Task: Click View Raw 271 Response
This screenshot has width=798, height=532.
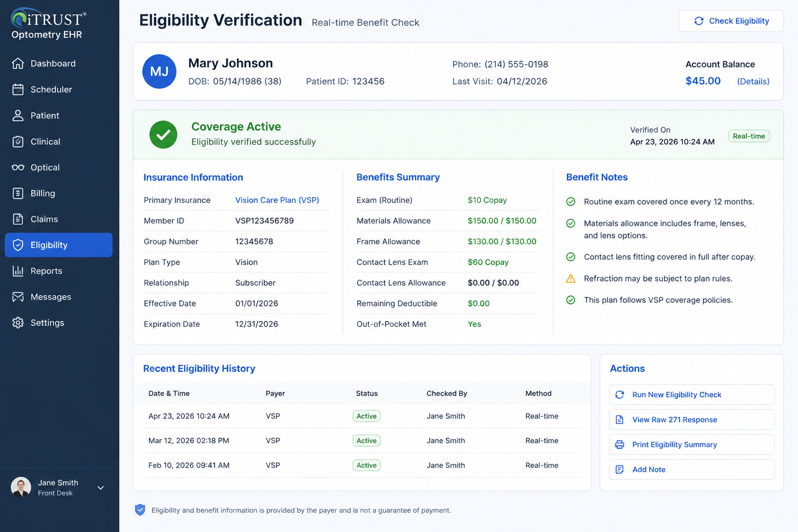Action: (691, 420)
